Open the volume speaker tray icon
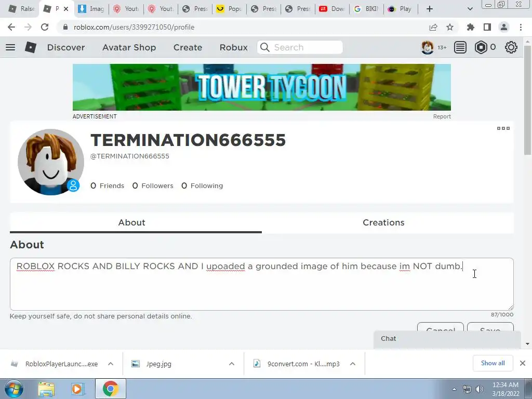 tap(480, 389)
